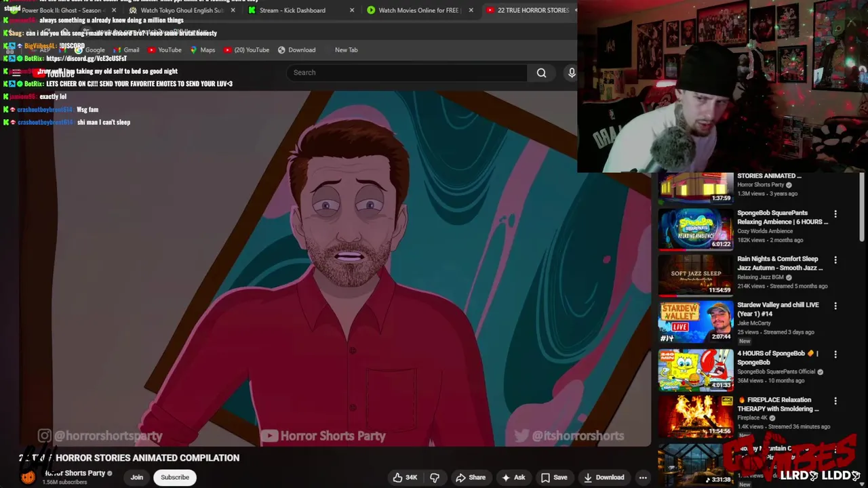
Task: Open 4 HOURS of SpongeBob thumbnail
Action: coord(696,370)
